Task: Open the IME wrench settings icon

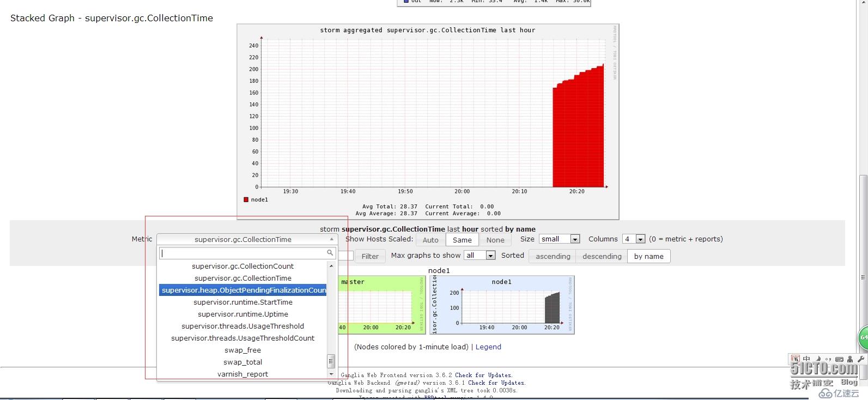Action: (861, 359)
